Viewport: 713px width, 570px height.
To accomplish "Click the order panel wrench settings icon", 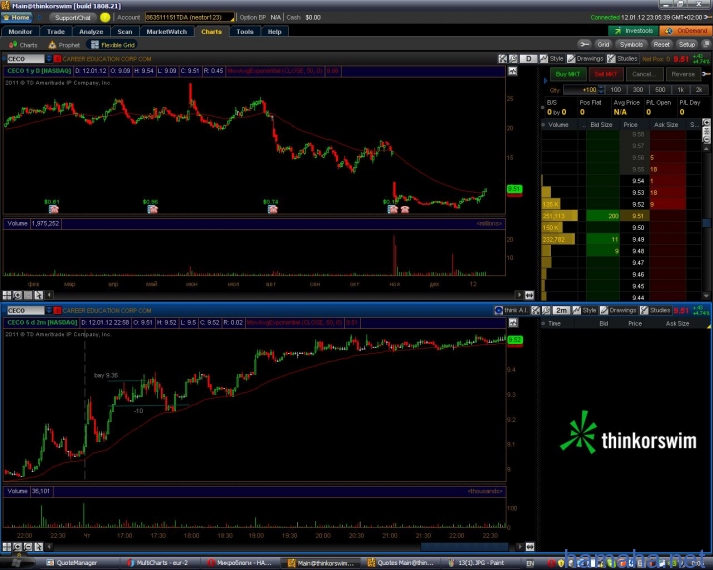I will [706, 74].
